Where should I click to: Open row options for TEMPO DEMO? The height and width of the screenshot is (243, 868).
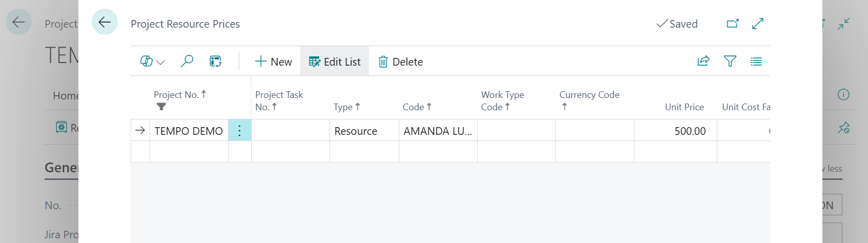(239, 131)
